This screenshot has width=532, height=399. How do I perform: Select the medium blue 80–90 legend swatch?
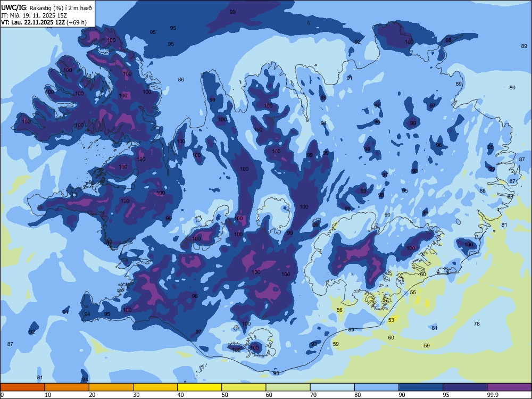(377, 387)
